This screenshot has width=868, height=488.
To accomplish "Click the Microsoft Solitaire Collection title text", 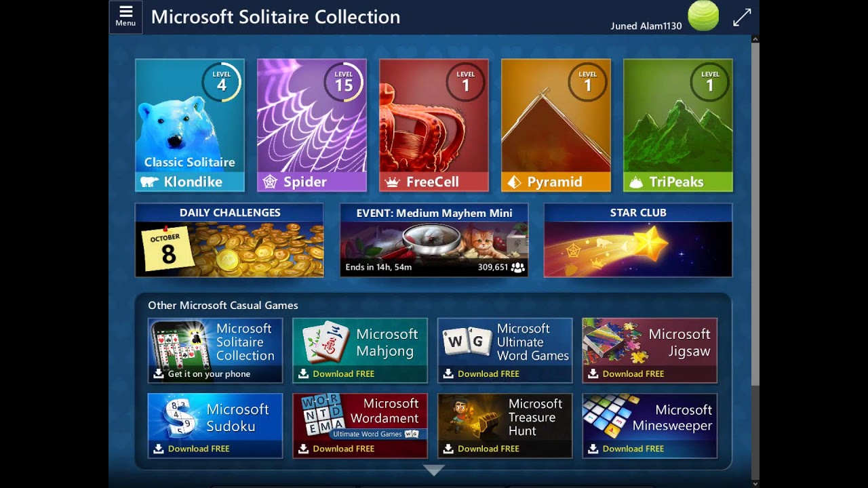I will pyautogui.click(x=275, y=17).
